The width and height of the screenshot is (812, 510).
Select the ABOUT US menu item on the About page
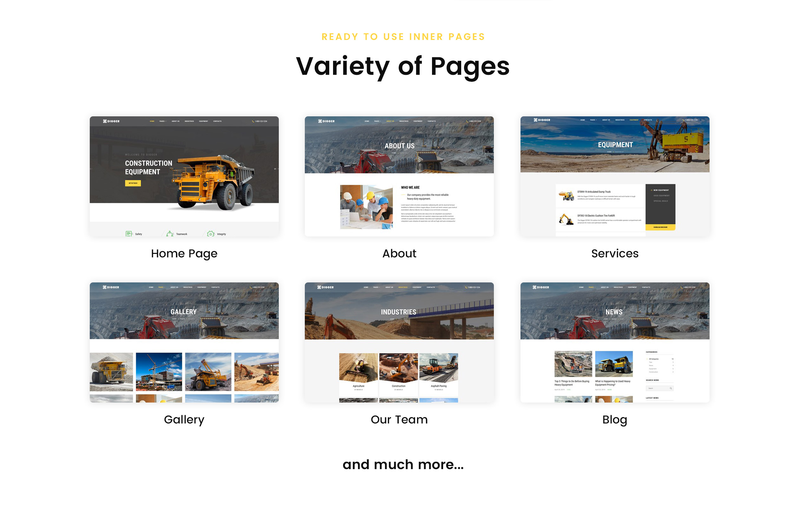click(390, 121)
